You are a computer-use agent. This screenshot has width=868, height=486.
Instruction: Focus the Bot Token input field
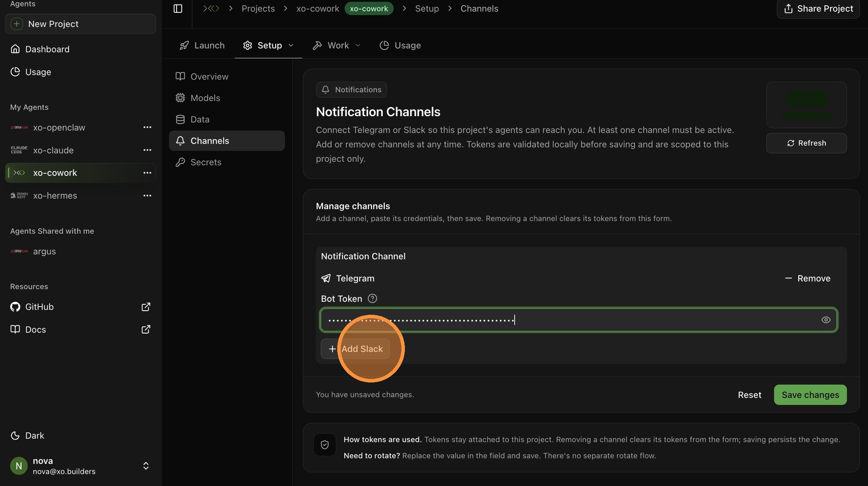(578, 320)
